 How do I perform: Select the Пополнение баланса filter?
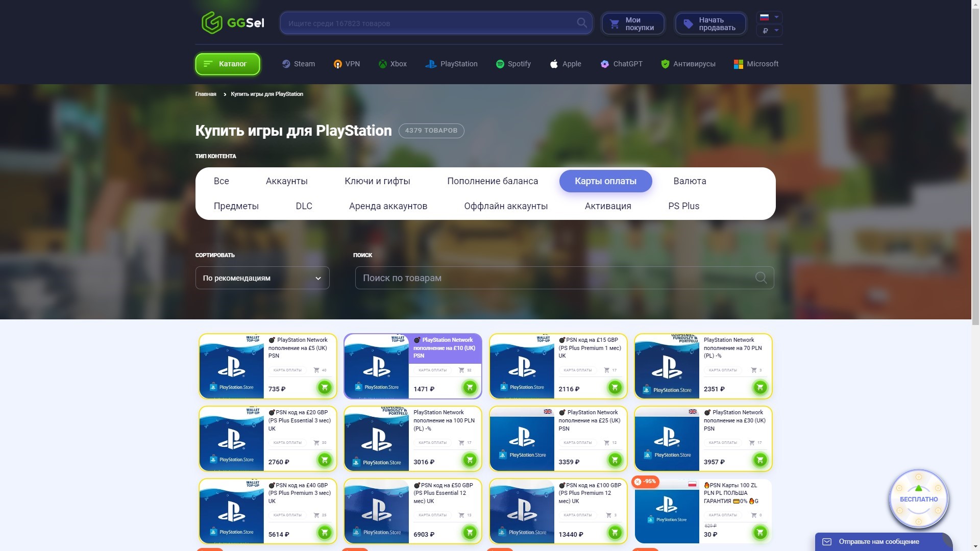(x=493, y=181)
